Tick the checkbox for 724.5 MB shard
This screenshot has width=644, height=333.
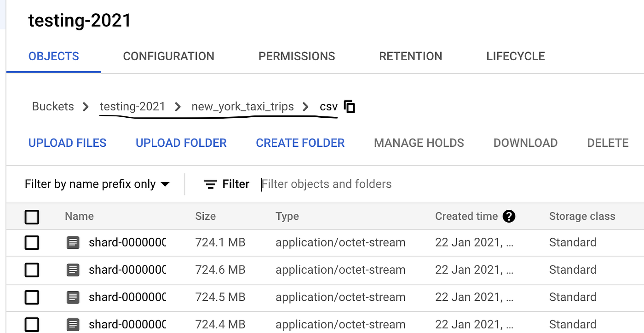(32, 297)
